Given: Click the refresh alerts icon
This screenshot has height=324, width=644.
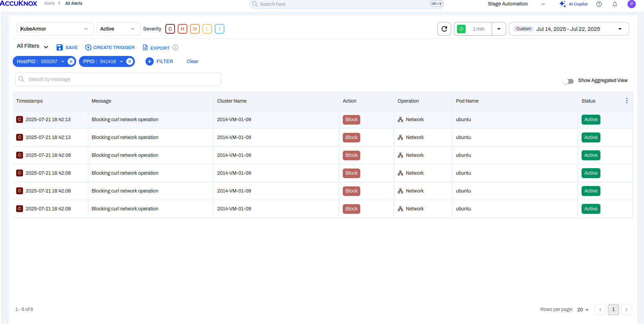Looking at the screenshot, I should [x=444, y=29].
